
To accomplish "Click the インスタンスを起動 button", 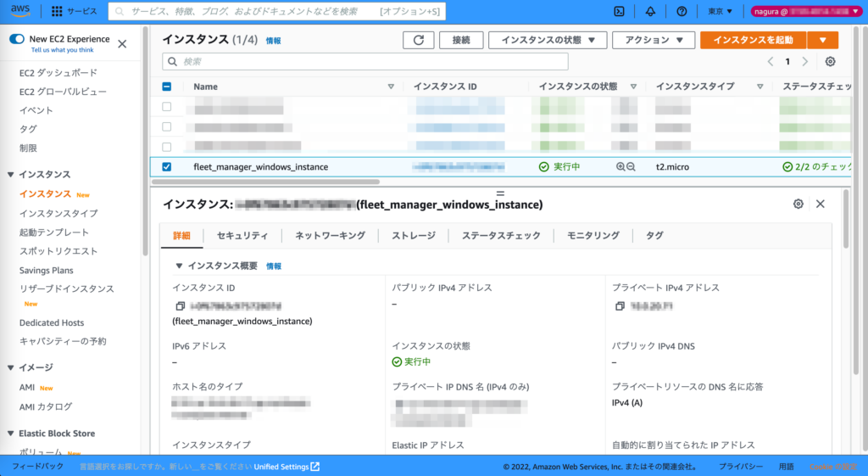I will tap(753, 40).
